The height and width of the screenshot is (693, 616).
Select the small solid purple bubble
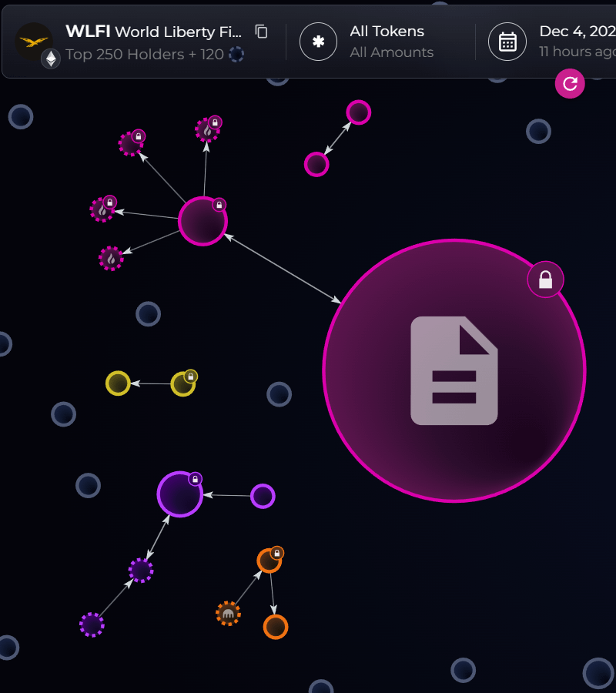pyautogui.click(x=263, y=496)
